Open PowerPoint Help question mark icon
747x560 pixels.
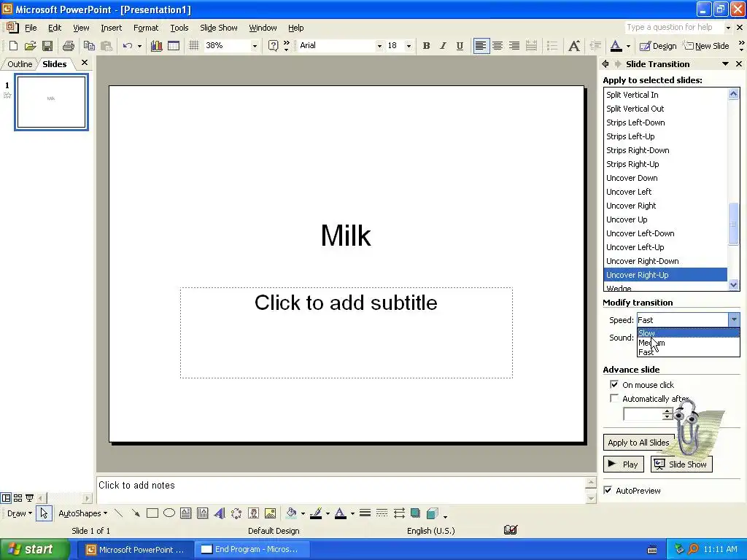[273, 46]
